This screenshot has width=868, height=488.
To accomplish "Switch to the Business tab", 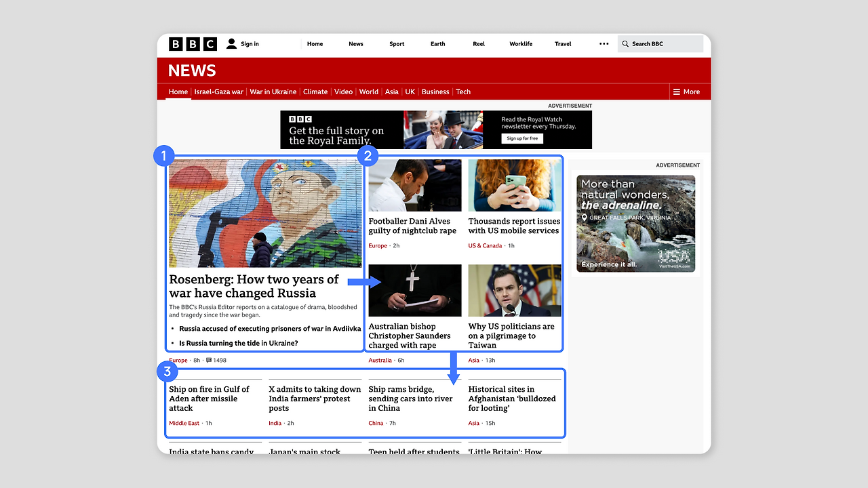I will click(x=435, y=91).
